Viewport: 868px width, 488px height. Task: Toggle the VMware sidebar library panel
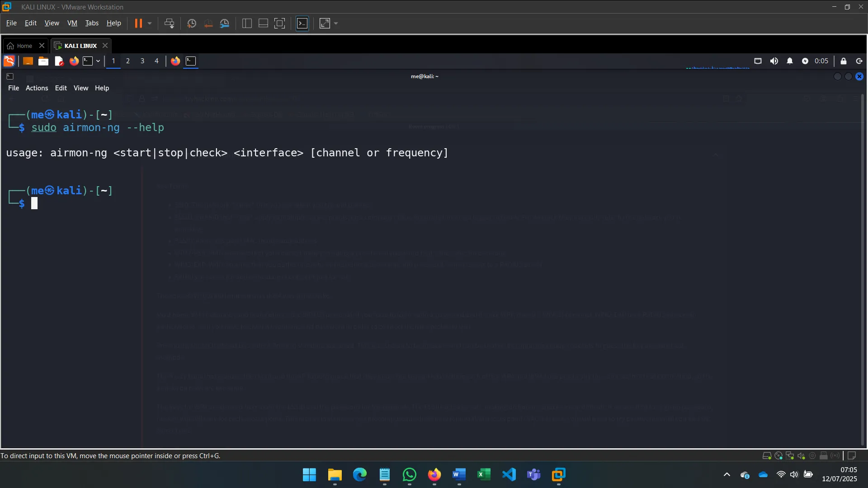click(247, 23)
